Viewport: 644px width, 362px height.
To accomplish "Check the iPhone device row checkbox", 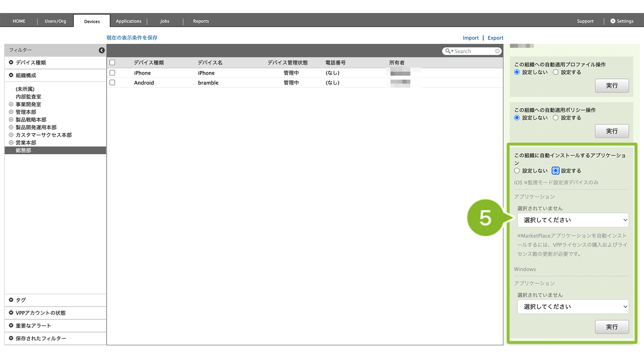I will pos(112,73).
